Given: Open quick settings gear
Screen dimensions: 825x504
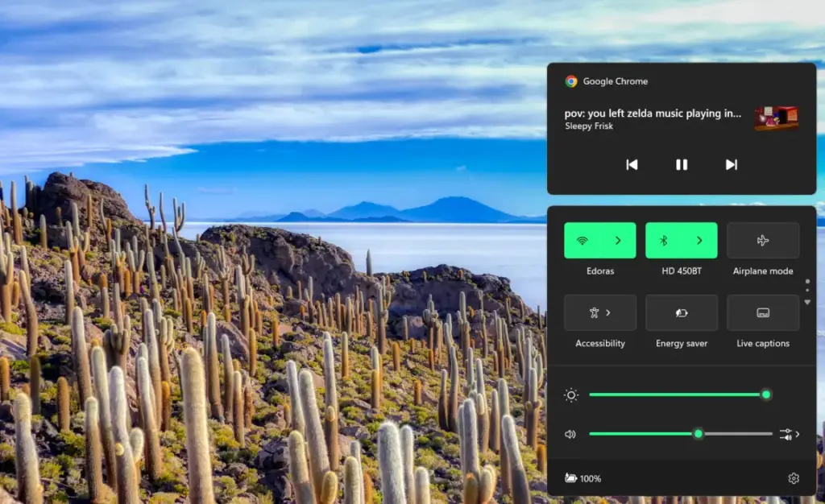Looking at the screenshot, I should click(x=794, y=477).
